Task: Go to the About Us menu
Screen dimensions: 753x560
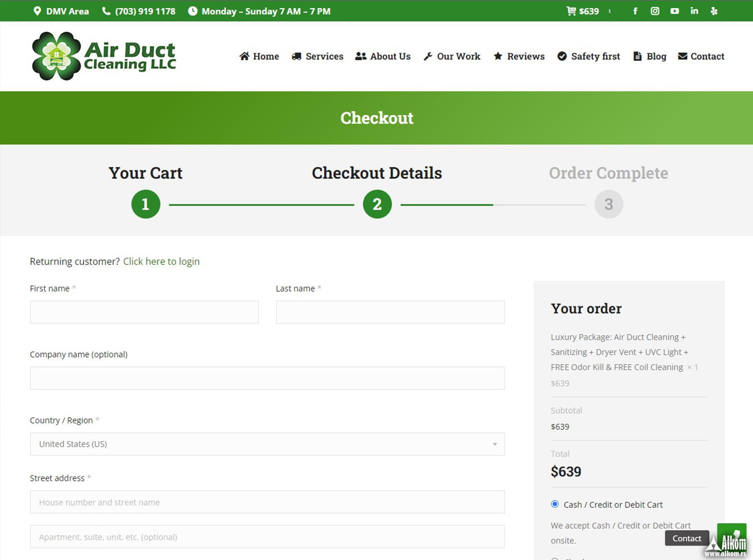Action: [383, 56]
